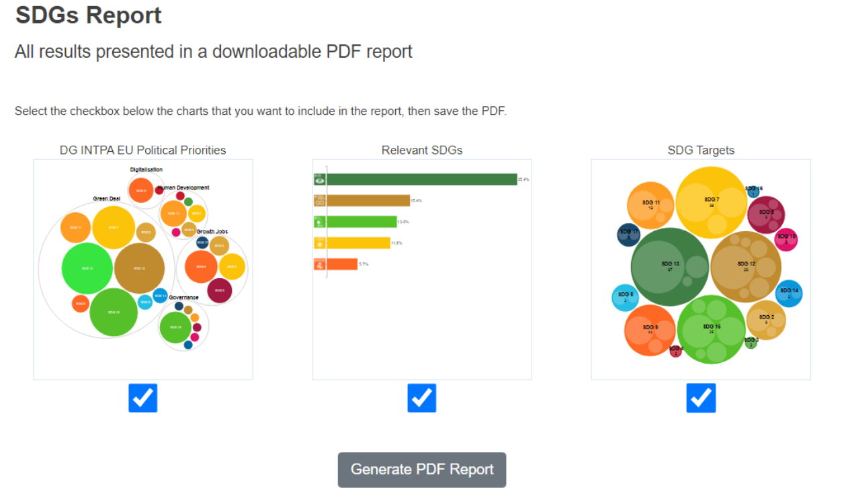Click the Growth Jobs group label
Image resolution: width=844 pixels, height=504 pixels.
(212, 232)
